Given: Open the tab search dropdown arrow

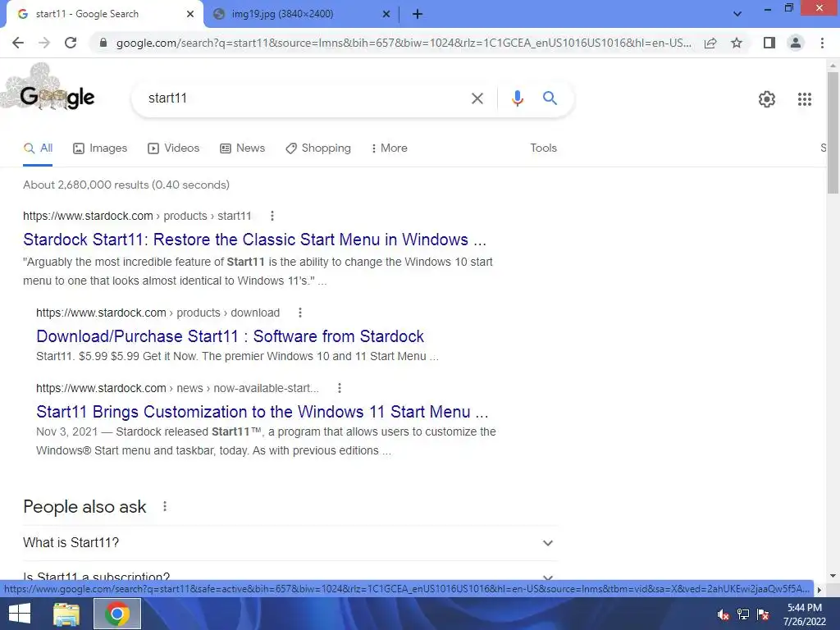Looking at the screenshot, I should tap(737, 14).
